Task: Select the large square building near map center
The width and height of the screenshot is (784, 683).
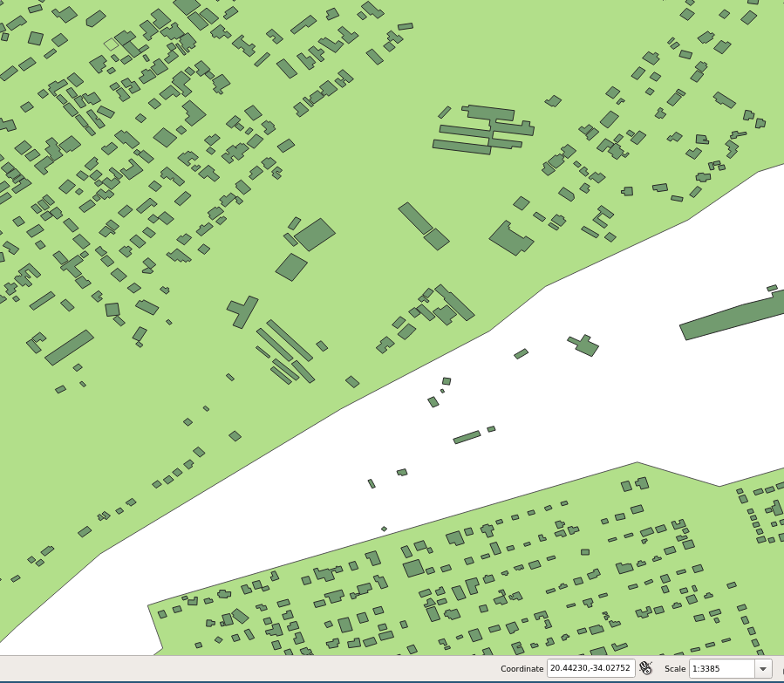Action: point(315,235)
